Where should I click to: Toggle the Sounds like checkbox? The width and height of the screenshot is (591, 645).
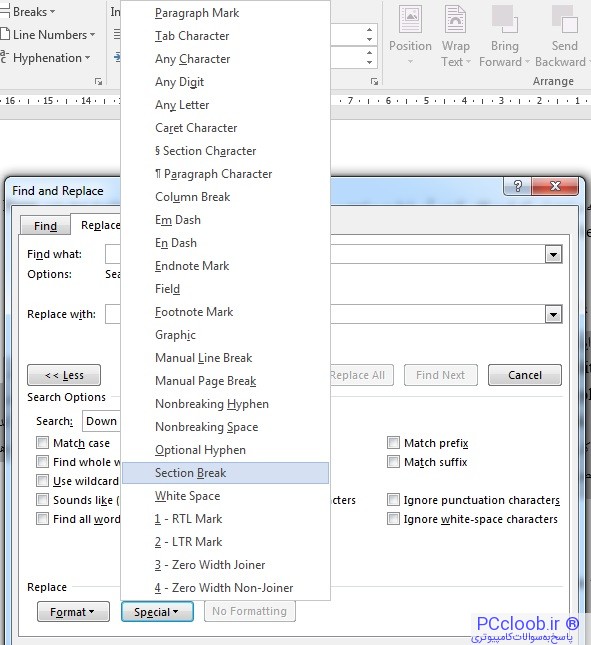coord(42,500)
